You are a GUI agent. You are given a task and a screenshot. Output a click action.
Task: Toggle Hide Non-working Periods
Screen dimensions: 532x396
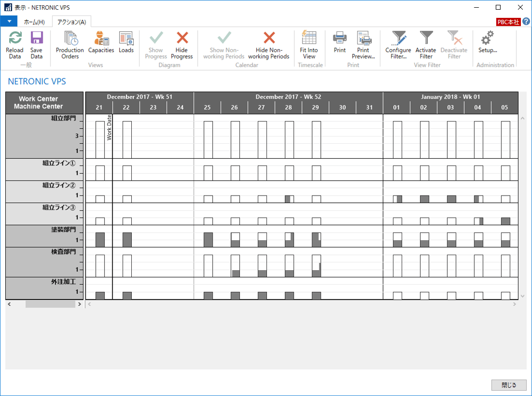pyautogui.click(x=268, y=39)
